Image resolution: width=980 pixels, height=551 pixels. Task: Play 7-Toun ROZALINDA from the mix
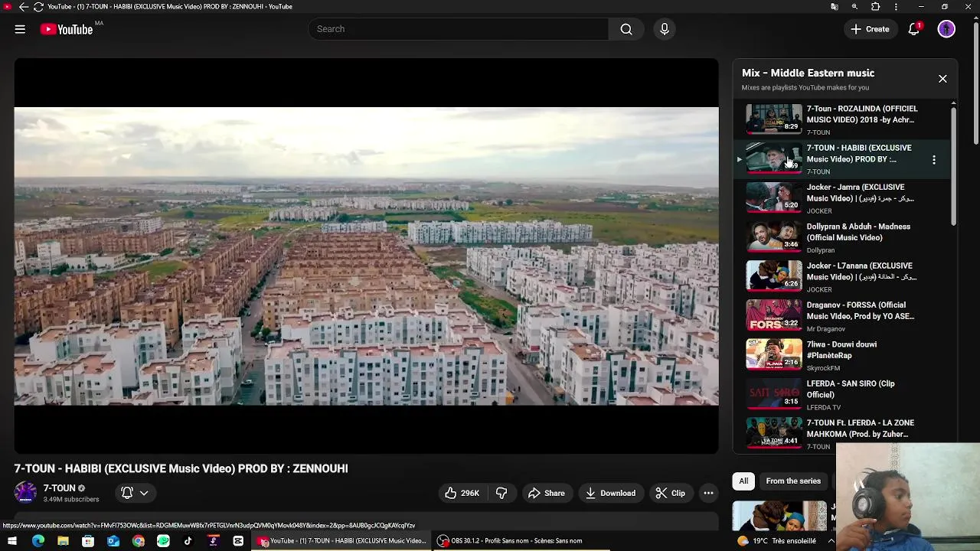841,120
